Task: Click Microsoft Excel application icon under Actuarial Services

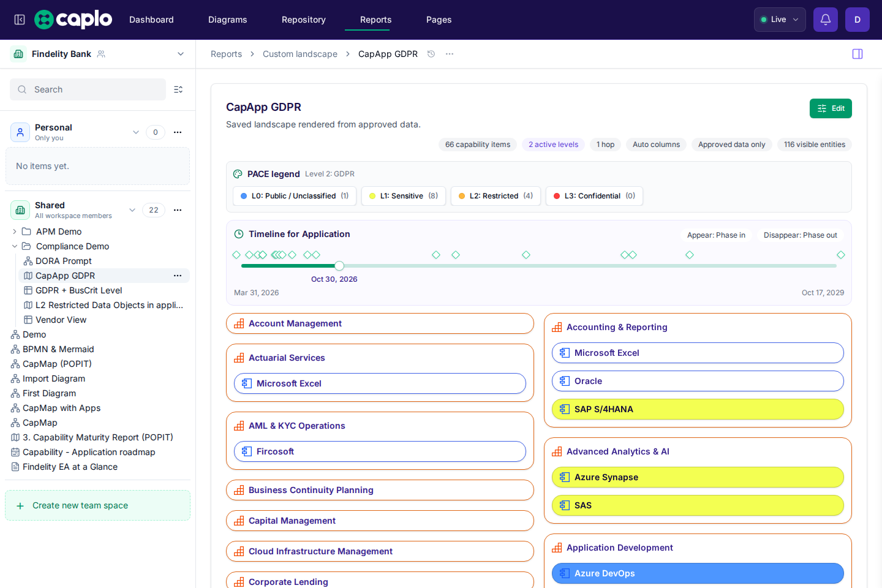Action: click(247, 383)
